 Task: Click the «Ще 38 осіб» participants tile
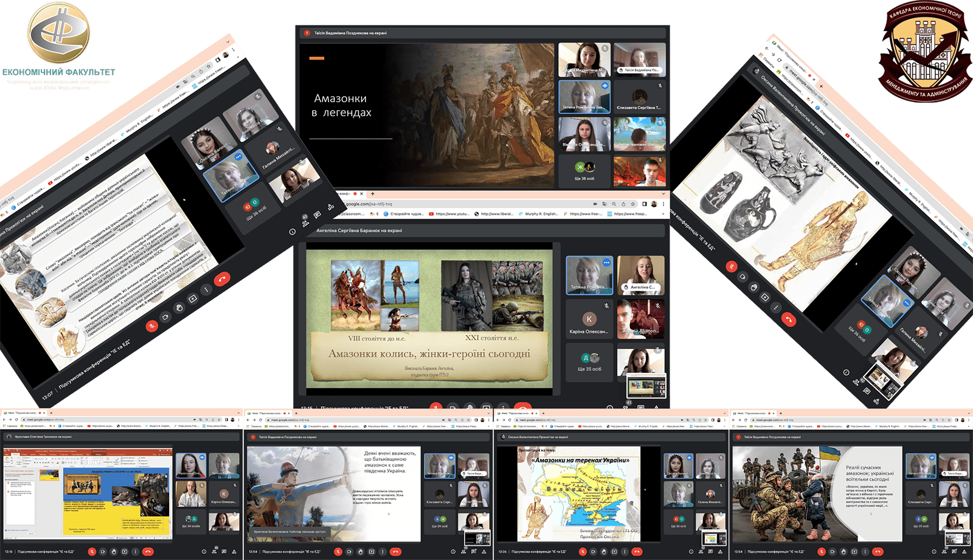point(584,171)
